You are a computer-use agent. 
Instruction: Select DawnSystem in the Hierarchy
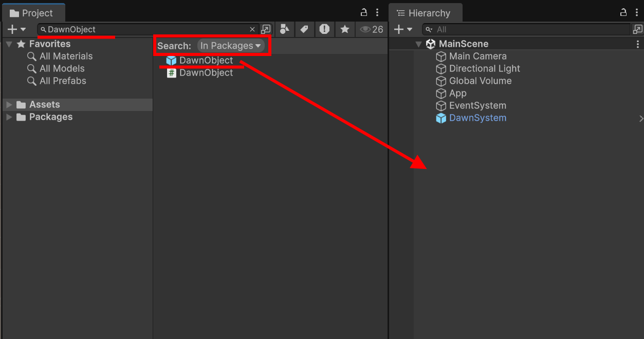click(x=477, y=118)
